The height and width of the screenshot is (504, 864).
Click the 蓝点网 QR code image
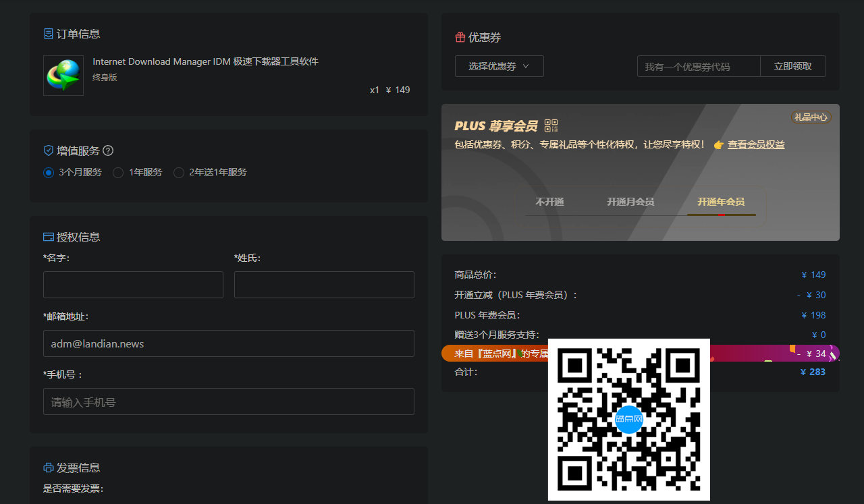click(x=629, y=420)
